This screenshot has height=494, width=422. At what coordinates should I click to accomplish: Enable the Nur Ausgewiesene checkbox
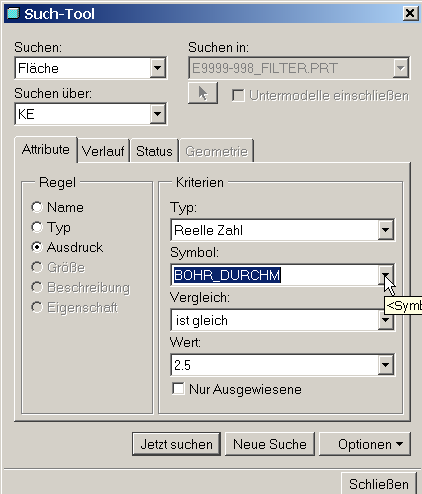coord(178,389)
